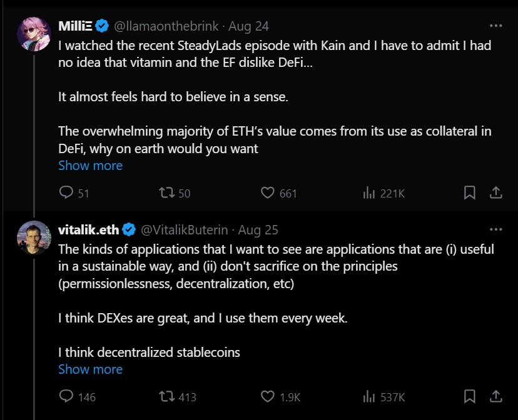View analytics for Milli's 221K-view tweet
This screenshot has width=518, height=420.
(369, 193)
